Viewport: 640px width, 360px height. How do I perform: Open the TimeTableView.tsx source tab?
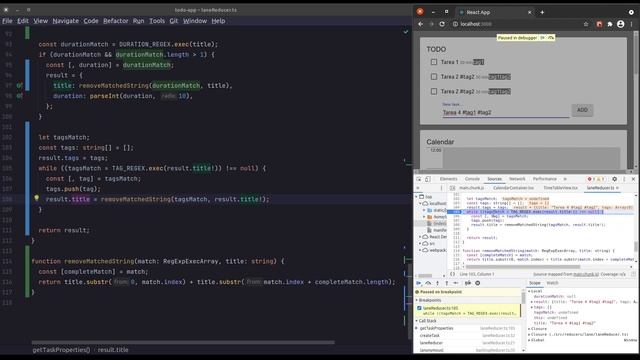click(x=560, y=188)
